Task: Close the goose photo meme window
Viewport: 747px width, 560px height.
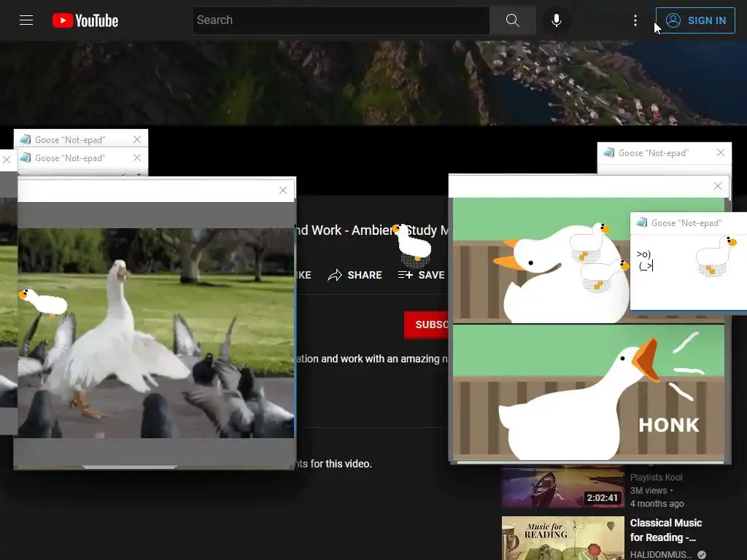Action: [x=283, y=190]
